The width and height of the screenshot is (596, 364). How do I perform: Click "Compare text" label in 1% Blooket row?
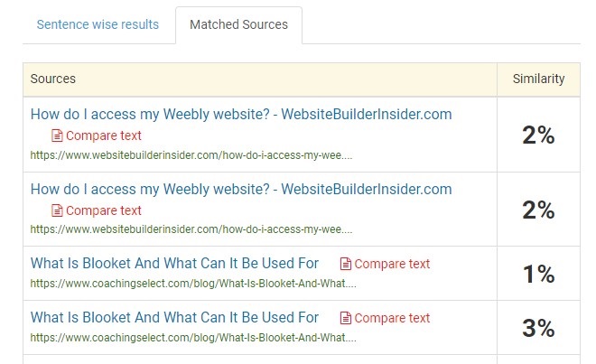pos(392,264)
